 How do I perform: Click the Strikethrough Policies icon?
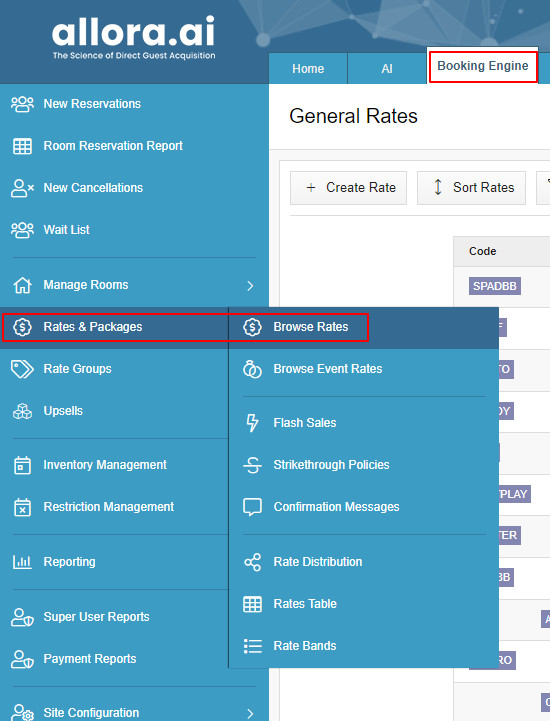click(252, 465)
